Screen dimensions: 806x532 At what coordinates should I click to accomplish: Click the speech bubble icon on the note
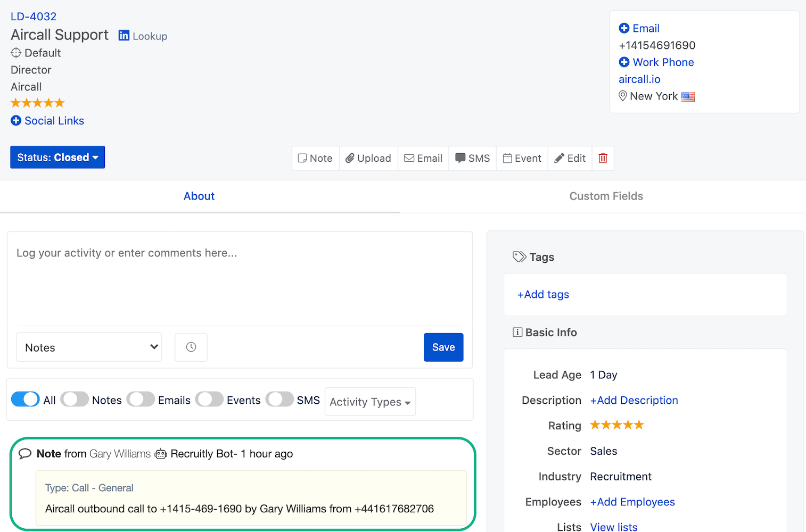[x=25, y=454]
